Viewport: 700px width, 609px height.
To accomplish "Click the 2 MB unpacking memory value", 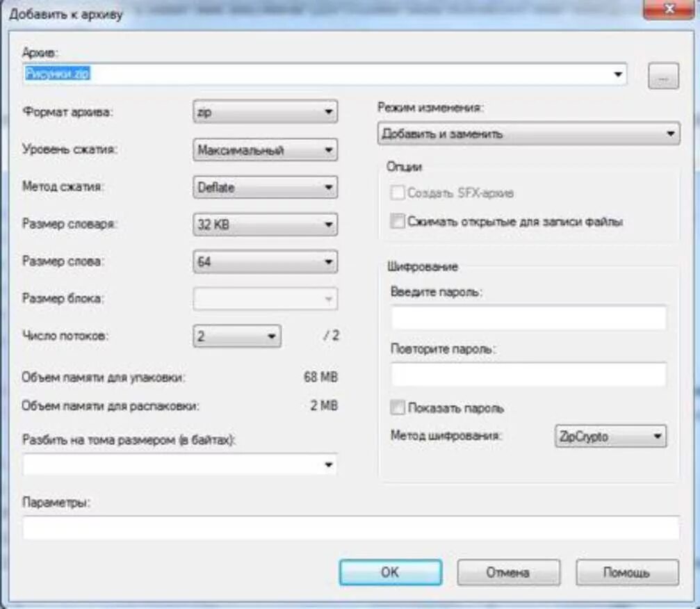I will tap(324, 405).
